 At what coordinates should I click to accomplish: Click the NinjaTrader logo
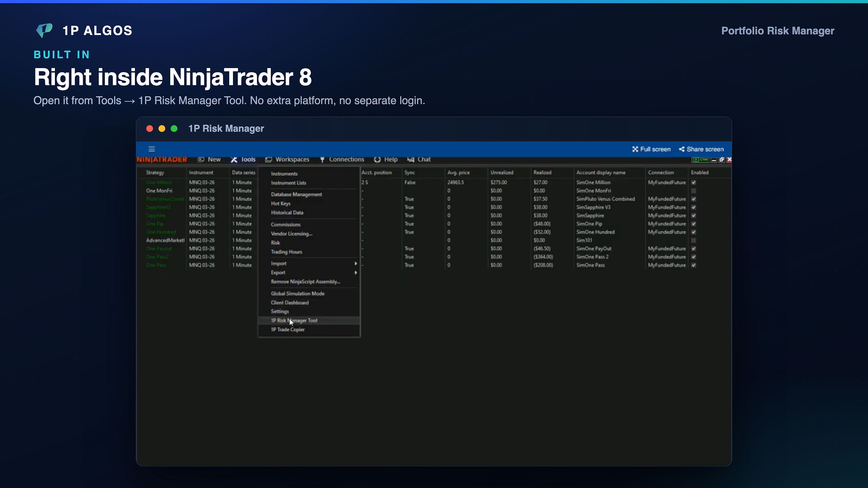162,160
